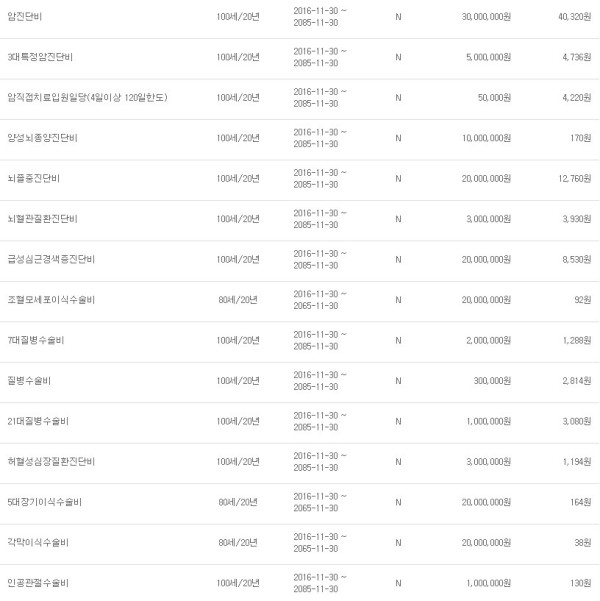The width and height of the screenshot is (600, 601).
Task: Click the 30,000,000원 insured amount
Action: pos(486,17)
